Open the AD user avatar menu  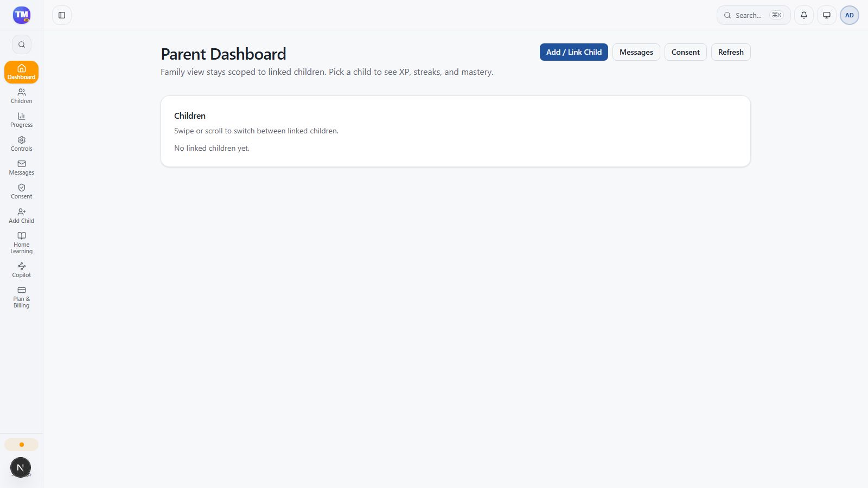[850, 15]
